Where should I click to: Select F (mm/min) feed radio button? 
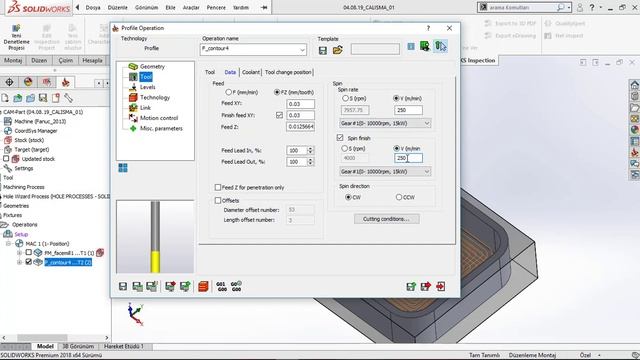point(228,92)
